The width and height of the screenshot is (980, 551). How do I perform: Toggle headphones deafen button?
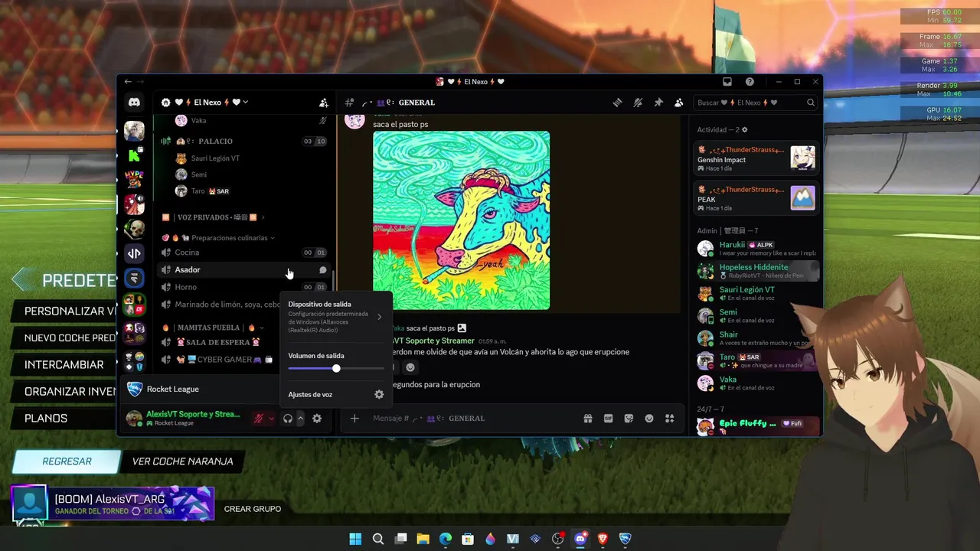coord(288,419)
